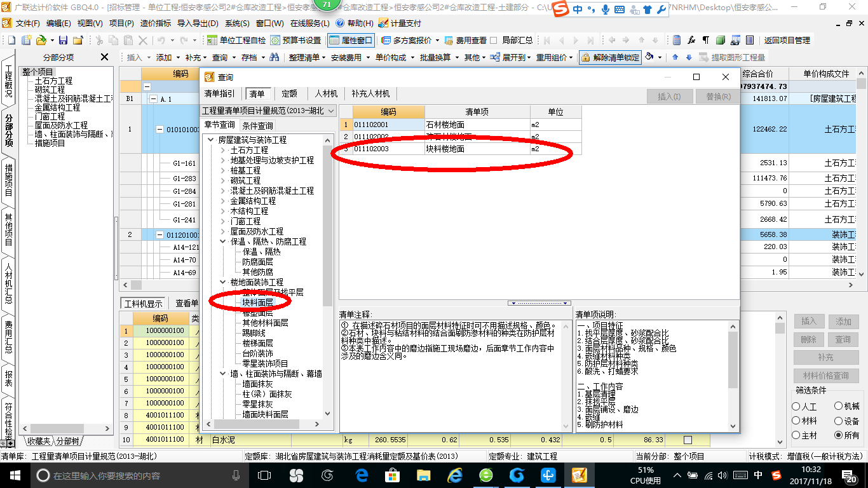Open the 文件(F) menu
868x488 pixels.
point(28,23)
